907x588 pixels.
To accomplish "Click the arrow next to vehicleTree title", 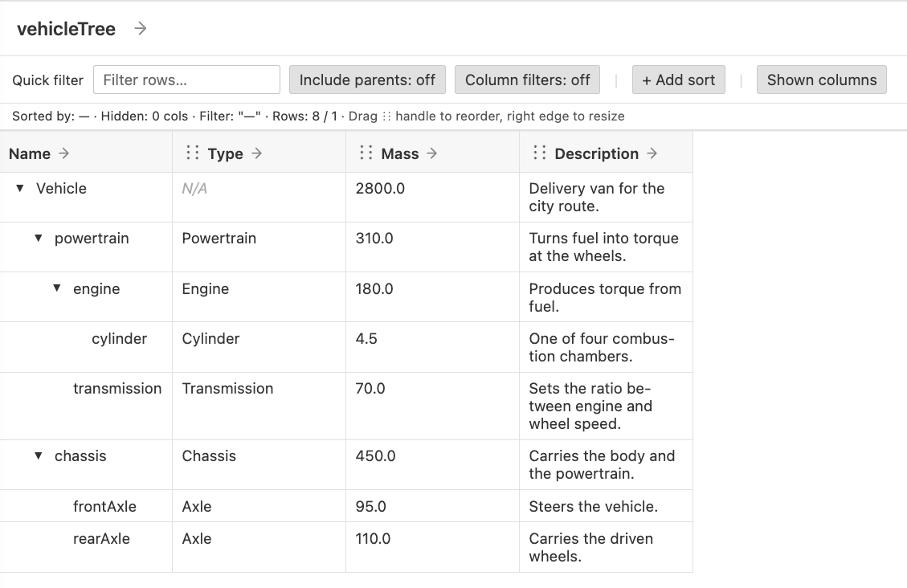I will point(141,28).
